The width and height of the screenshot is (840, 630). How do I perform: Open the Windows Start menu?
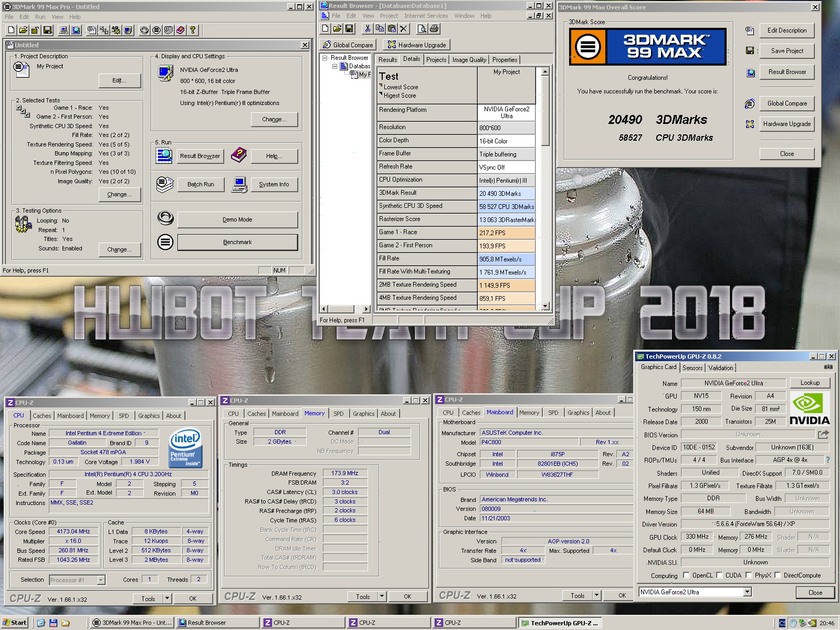point(14,623)
